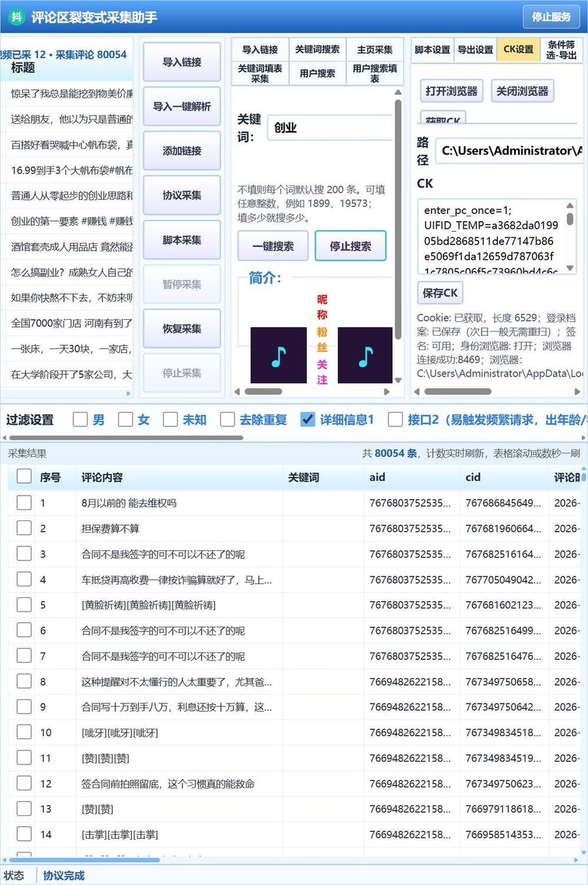This screenshot has width=588, height=885.
Task: Check checkbox for row 5
Action: coord(24,605)
